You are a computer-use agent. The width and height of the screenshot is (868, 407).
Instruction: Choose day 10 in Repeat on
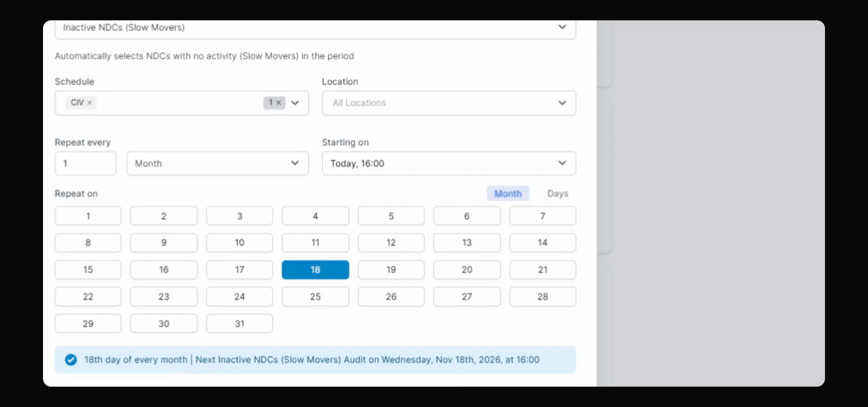coord(239,243)
